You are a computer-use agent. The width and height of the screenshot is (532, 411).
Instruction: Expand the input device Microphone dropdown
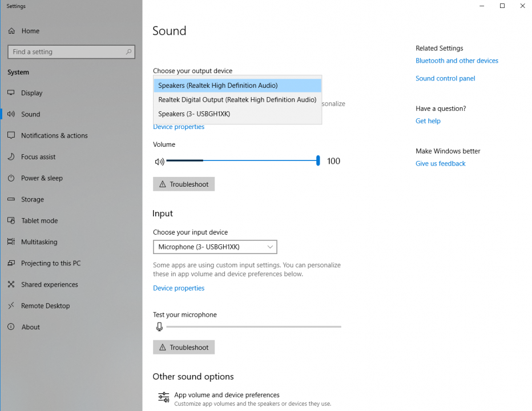click(x=215, y=247)
